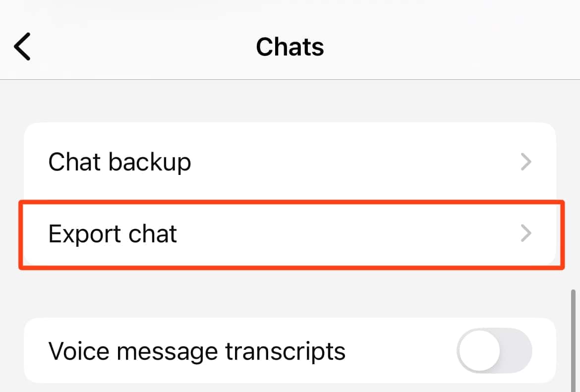Viewport: 580px width, 392px height.
Task: Open the Chat backup menu item
Action: (x=119, y=162)
